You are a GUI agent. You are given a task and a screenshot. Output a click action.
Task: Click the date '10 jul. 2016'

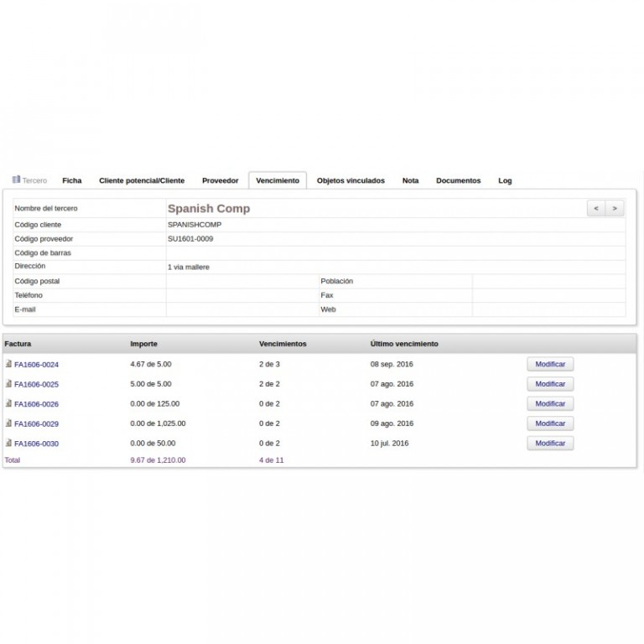point(389,443)
